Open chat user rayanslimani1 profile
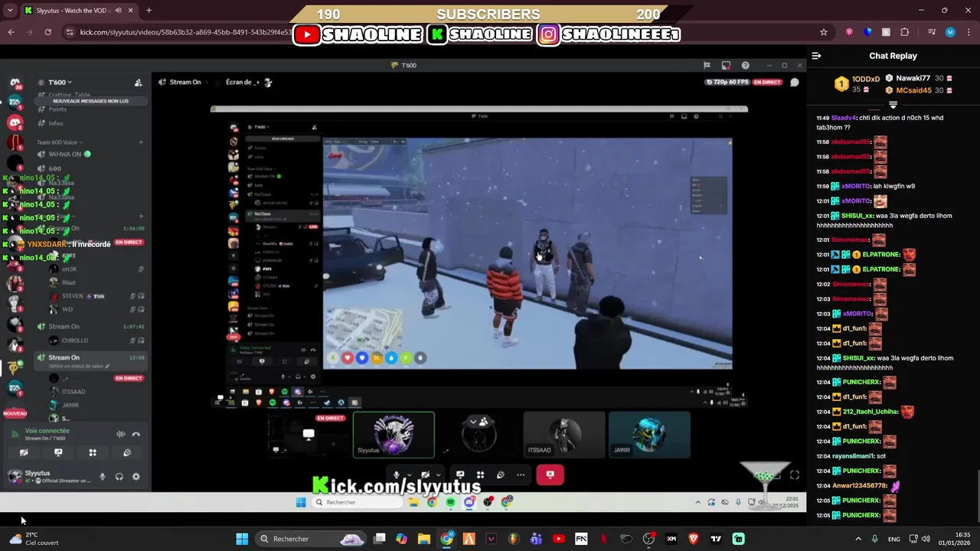 coord(853,456)
